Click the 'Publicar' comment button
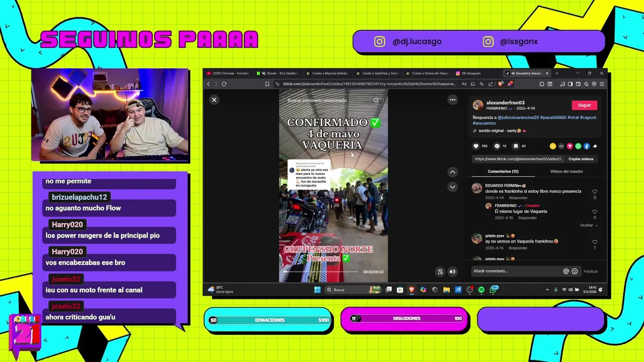The width and height of the screenshot is (644, 362). point(591,271)
